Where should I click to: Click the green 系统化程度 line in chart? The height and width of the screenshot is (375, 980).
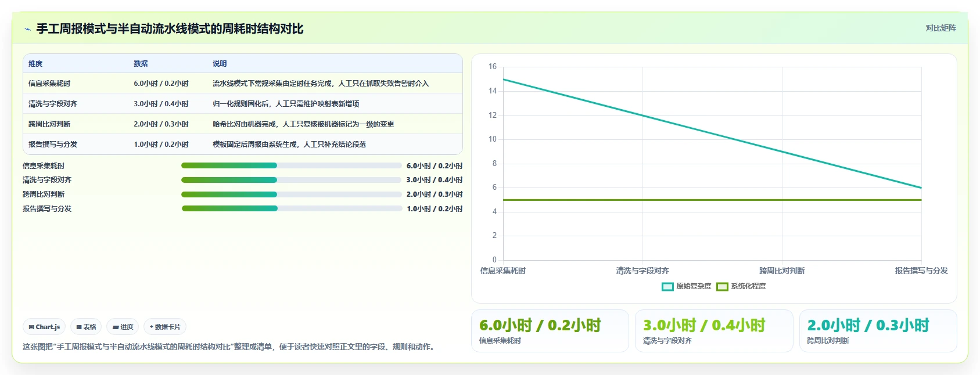pos(712,200)
